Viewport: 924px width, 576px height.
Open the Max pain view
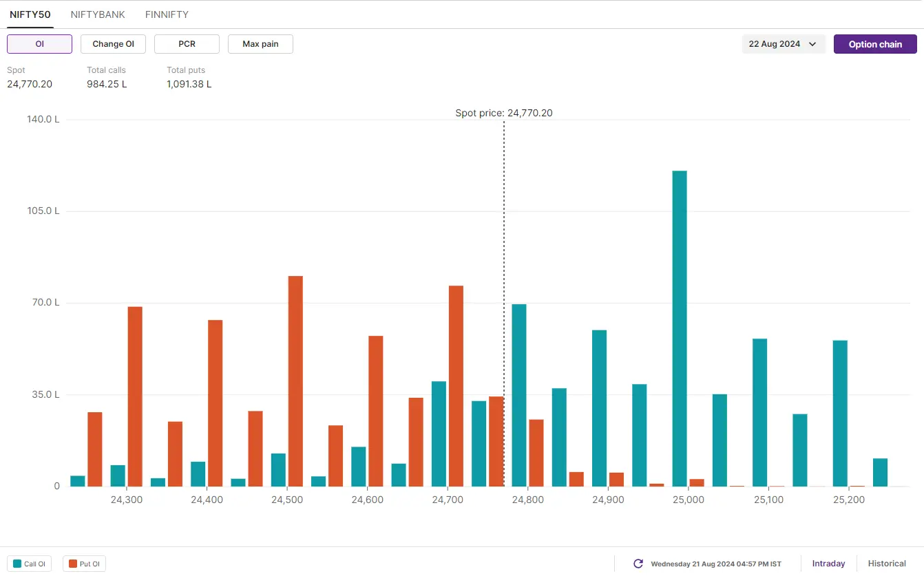(260, 44)
